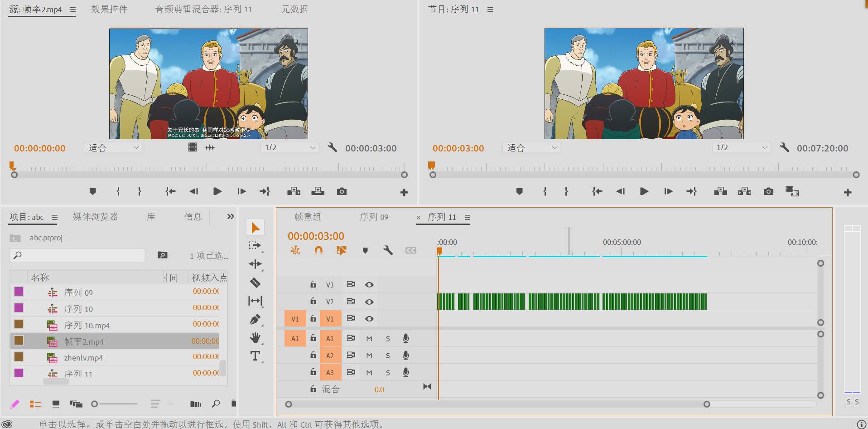Select the Razor tool in toolbar
This screenshot has width=868, height=429.
pos(255,283)
